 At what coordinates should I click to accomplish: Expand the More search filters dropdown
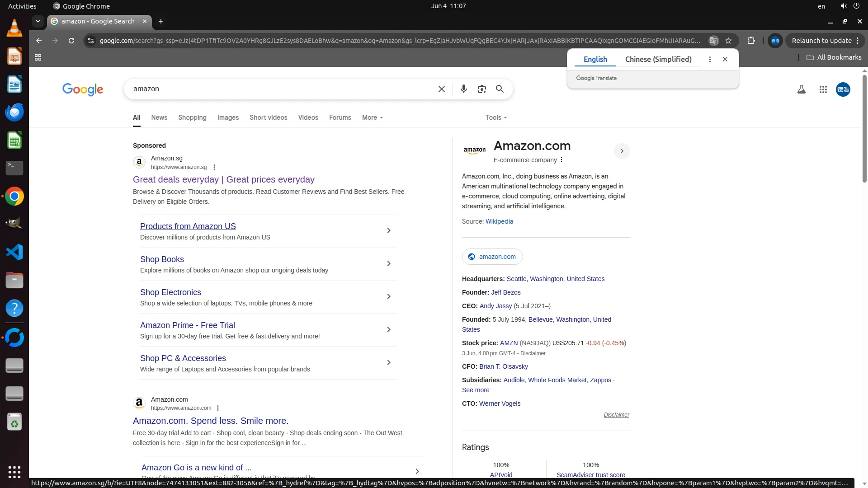pos(372,117)
